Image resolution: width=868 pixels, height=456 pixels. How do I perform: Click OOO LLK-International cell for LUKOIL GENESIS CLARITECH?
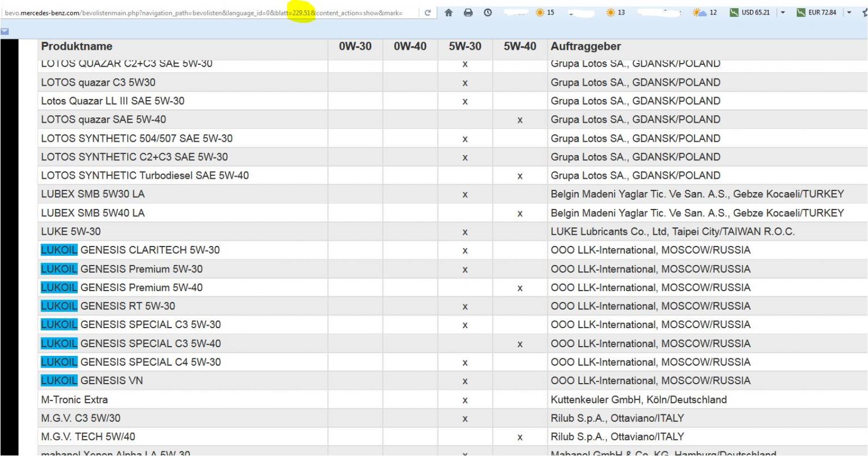click(650, 250)
